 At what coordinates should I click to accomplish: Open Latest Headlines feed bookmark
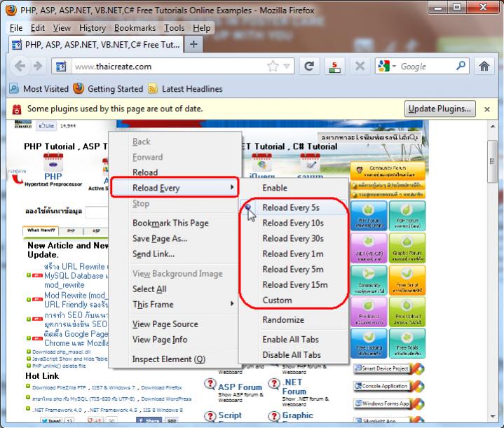pos(185,89)
